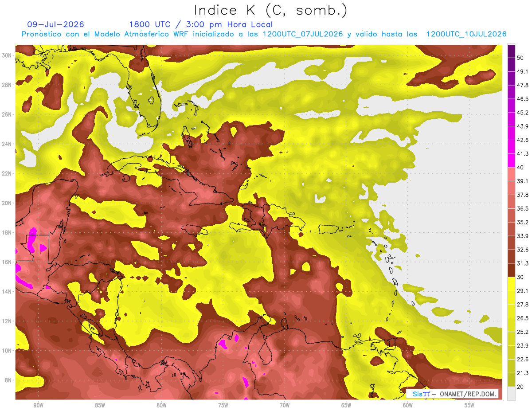Click the longitude label '65W'
Viewport: 532px width, 411px height.
click(346, 406)
